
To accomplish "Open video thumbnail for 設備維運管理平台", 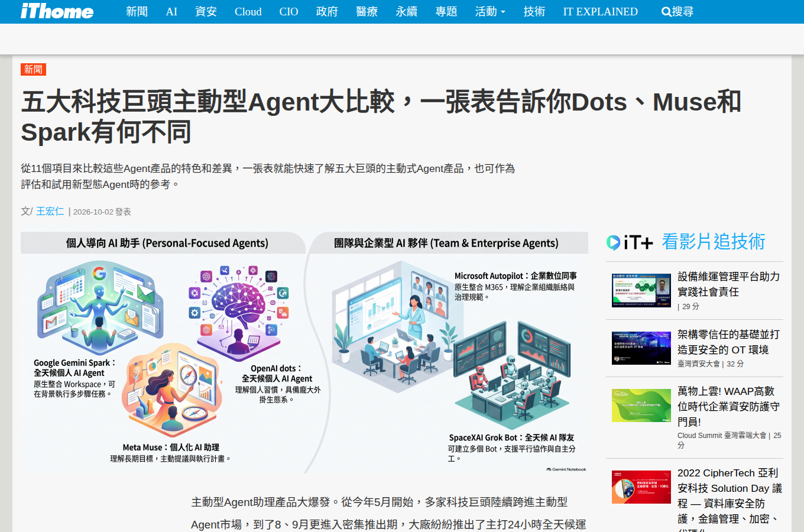I will pyautogui.click(x=641, y=290).
